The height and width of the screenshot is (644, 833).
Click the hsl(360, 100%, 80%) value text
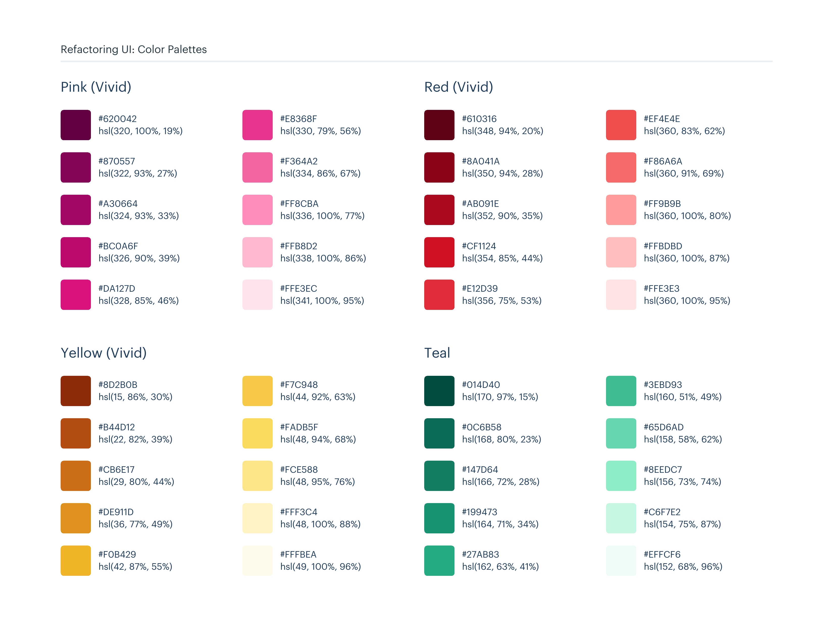click(x=687, y=216)
